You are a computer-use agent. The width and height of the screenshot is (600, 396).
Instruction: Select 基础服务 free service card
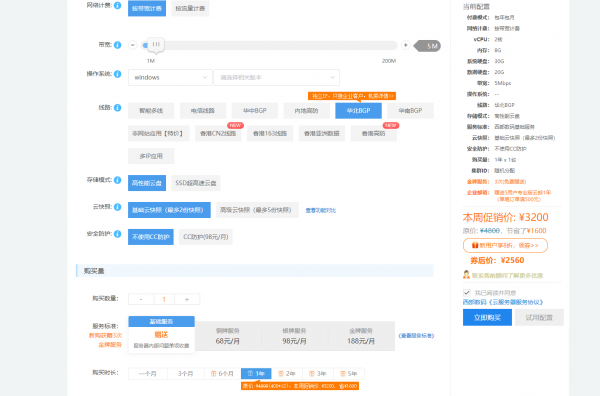pos(161,334)
